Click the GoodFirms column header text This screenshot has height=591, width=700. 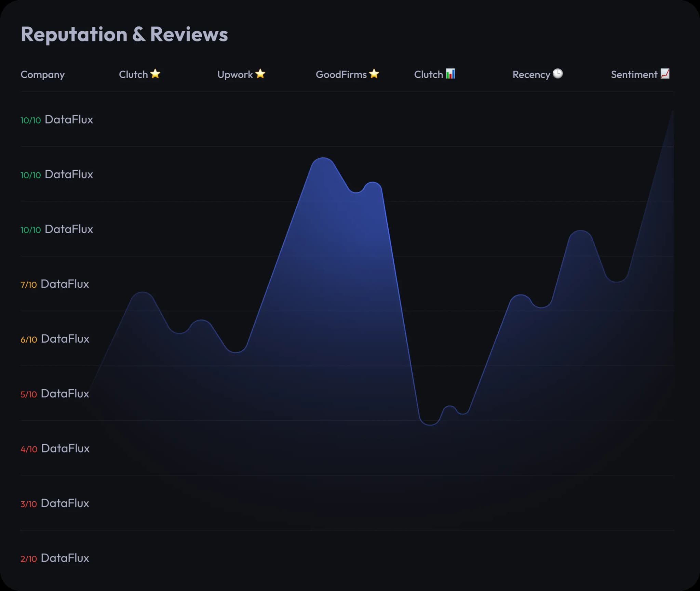(x=341, y=75)
